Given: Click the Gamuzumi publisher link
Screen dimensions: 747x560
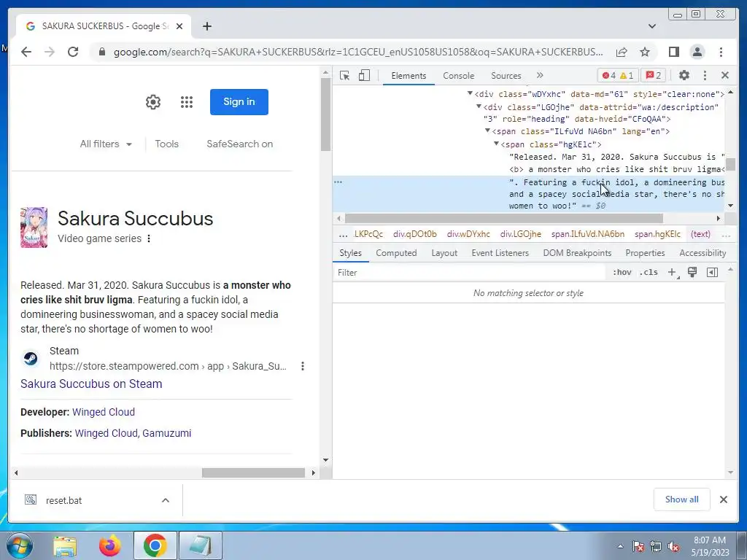Looking at the screenshot, I should tap(167, 433).
